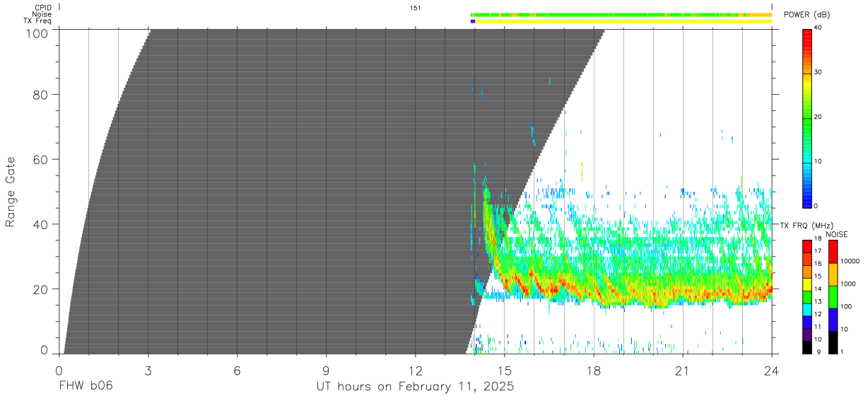The height and width of the screenshot is (401, 868).
Task: Click the 1 label on NOISE colorbar
Action: (843, 351)
